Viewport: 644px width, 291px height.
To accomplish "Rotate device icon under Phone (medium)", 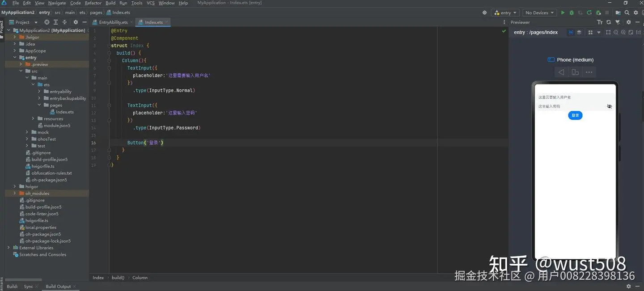I will click(575, 72).
